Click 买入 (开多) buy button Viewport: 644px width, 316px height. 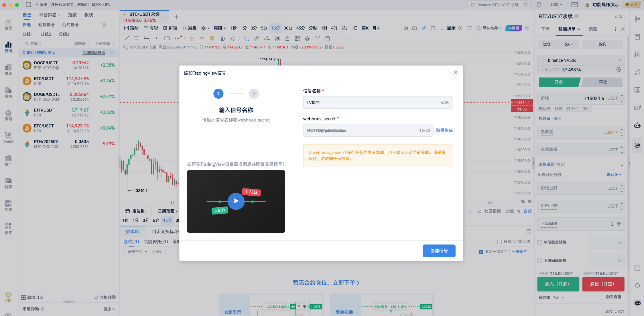tap(558, 284)
